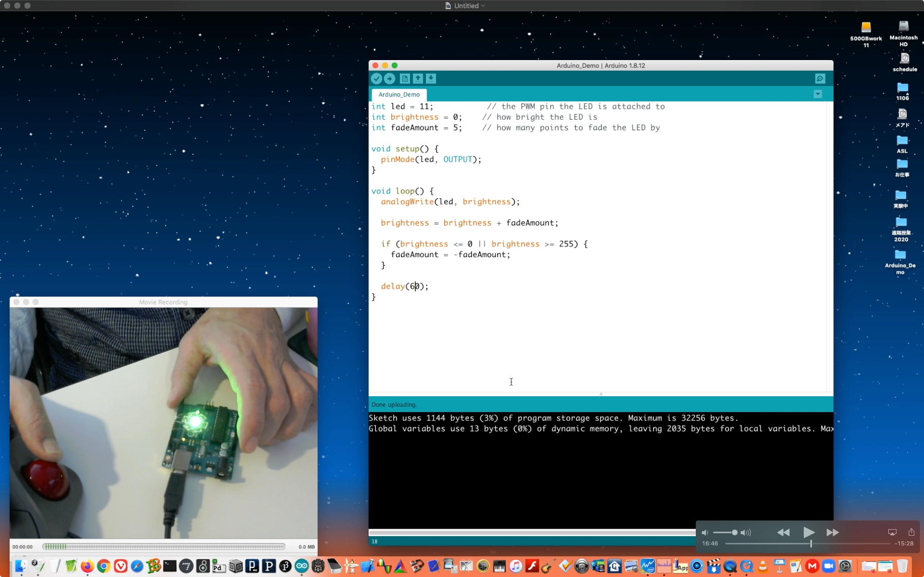Open the Serial Monitor magnifier icon
This screenshot has width=924, height=577.
[820, 78]
